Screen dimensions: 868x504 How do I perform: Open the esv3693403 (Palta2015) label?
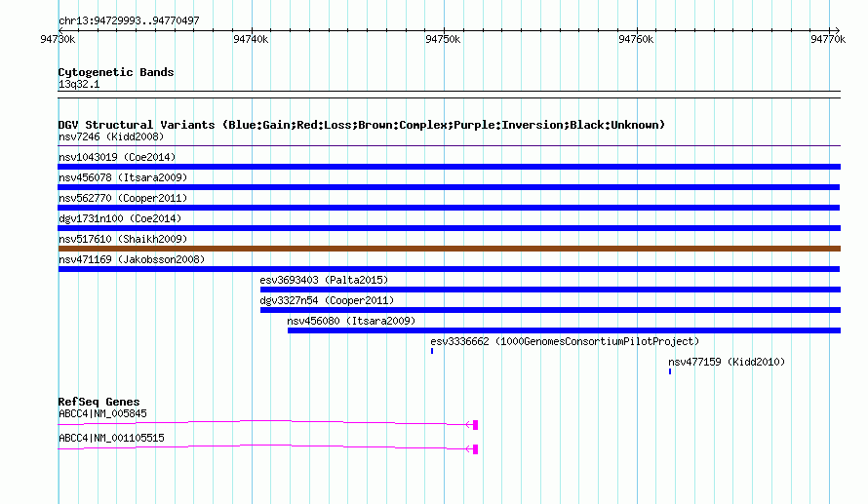[325, 280]
